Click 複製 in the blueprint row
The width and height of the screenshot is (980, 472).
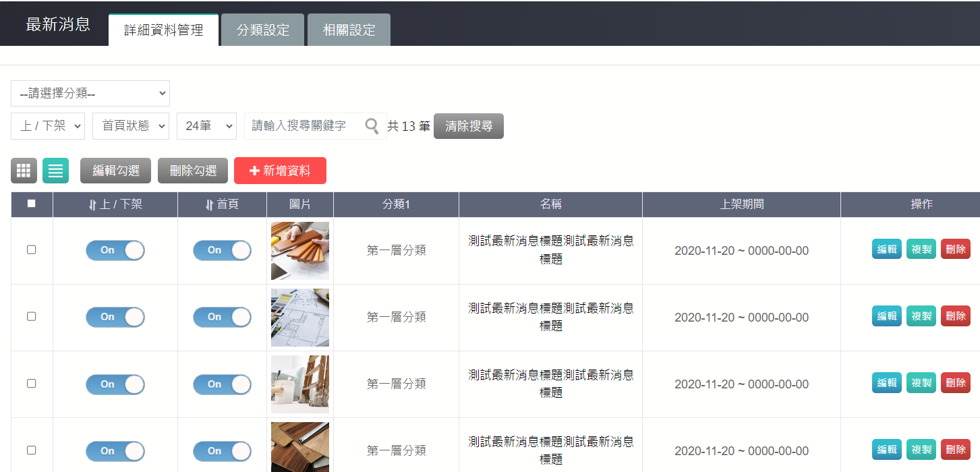[921, 316]
